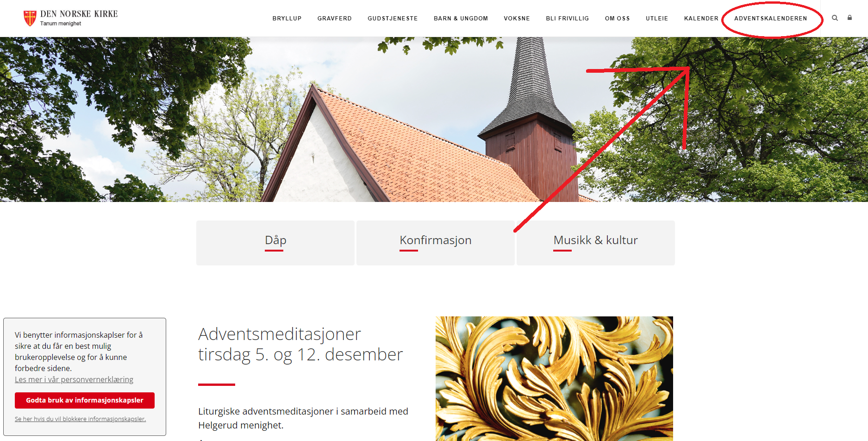Expand the Barn & Ungdom menu

point(461,19)
